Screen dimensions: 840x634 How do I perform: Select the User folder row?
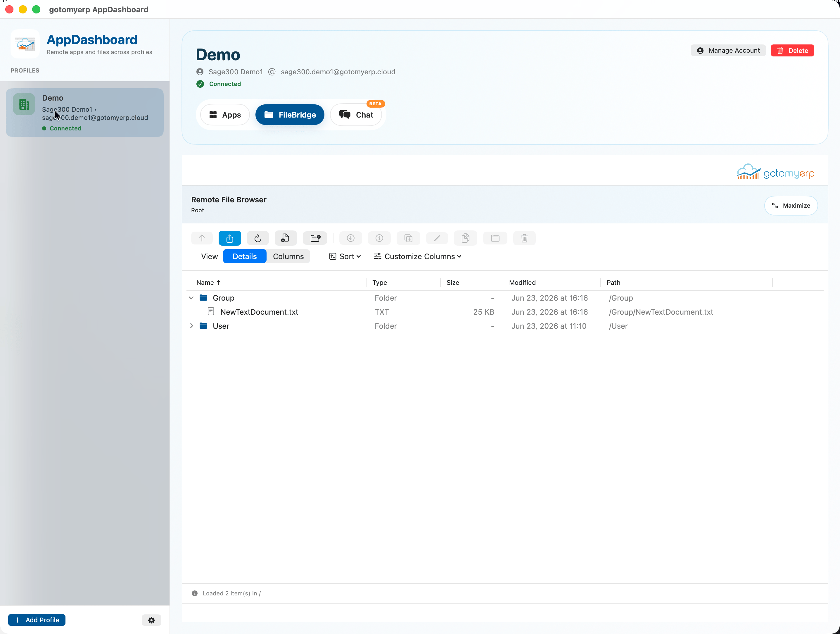(x=505, y=326)
